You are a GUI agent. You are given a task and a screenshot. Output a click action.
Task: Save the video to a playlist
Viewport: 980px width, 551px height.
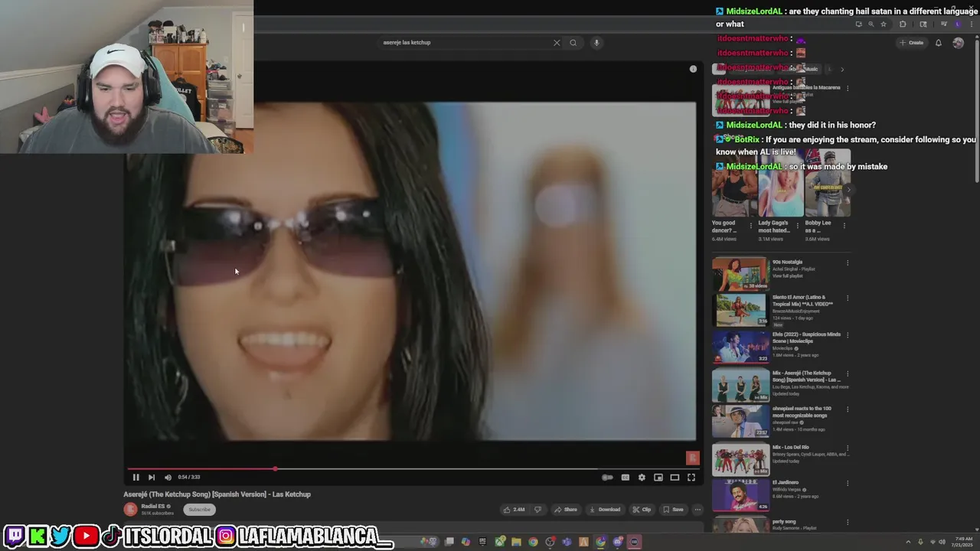point(673,510)
